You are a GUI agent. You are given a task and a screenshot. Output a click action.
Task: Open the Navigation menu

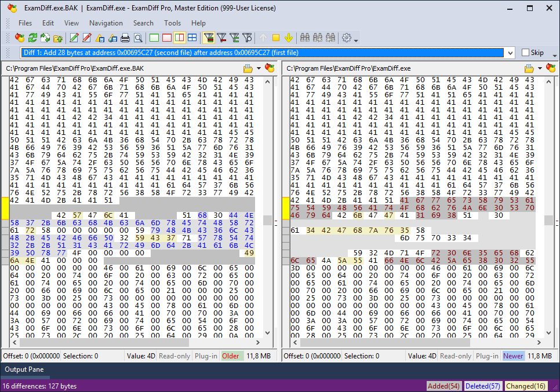tap(106, 23)
